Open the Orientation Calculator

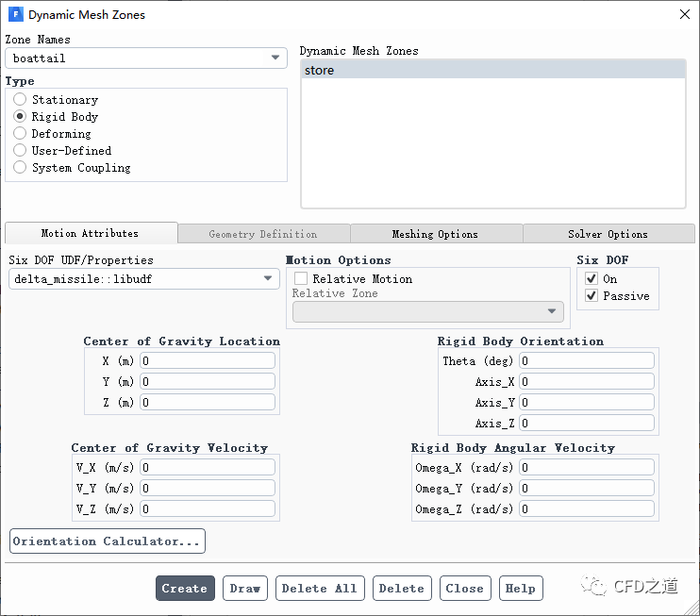click(x=108, y=541)
